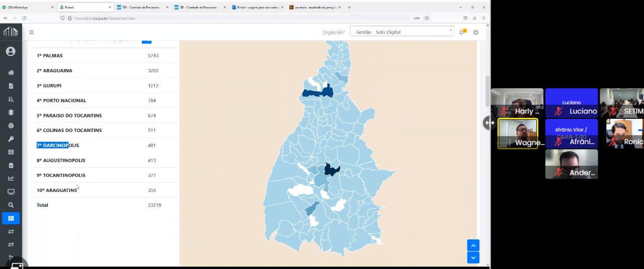Viewport: 644px width, 269px height.
Task: Open the monitor screen sidebar icon
Action: 11,192
